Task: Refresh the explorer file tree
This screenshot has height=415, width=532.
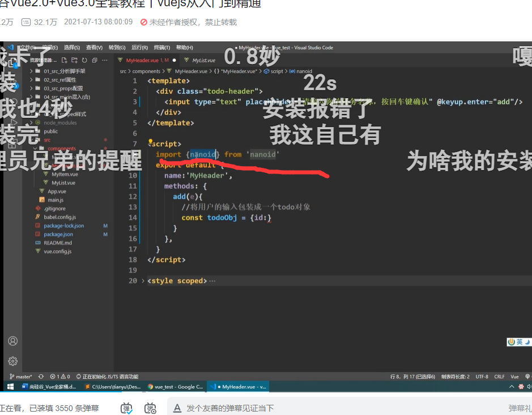Action: (84, 60)
